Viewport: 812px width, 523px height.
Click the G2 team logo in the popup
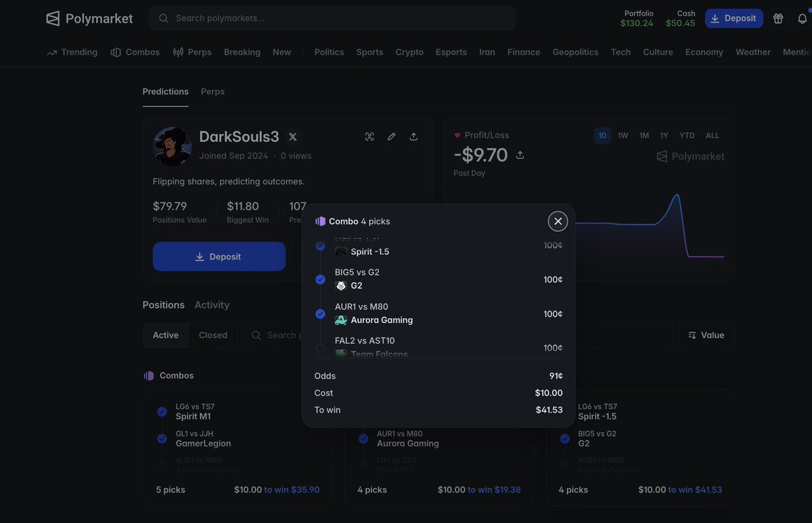point(341,286)
